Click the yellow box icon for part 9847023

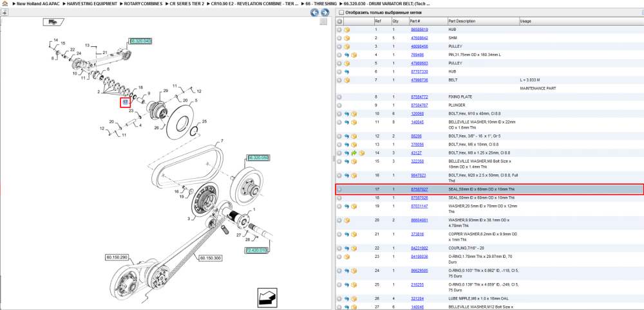354,176
